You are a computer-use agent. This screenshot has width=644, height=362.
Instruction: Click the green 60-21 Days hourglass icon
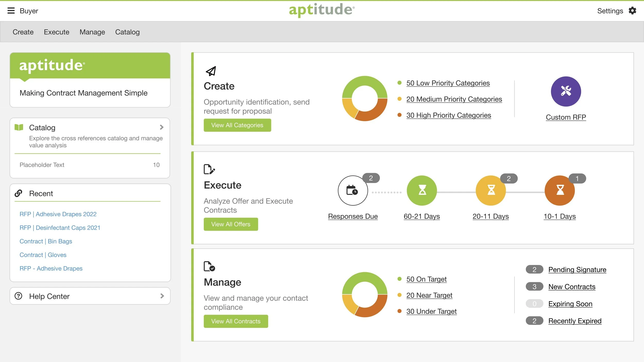[x=422, y=191]
